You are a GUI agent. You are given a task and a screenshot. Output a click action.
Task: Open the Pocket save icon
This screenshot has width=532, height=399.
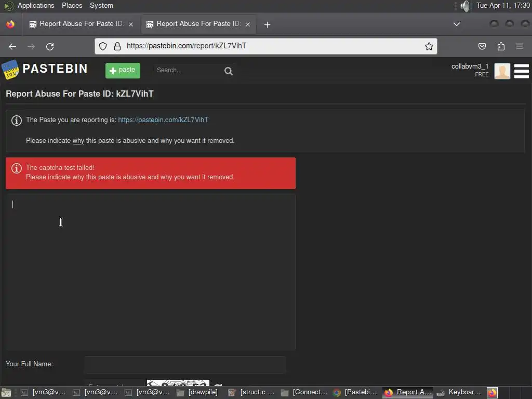(x=482, y=46)
